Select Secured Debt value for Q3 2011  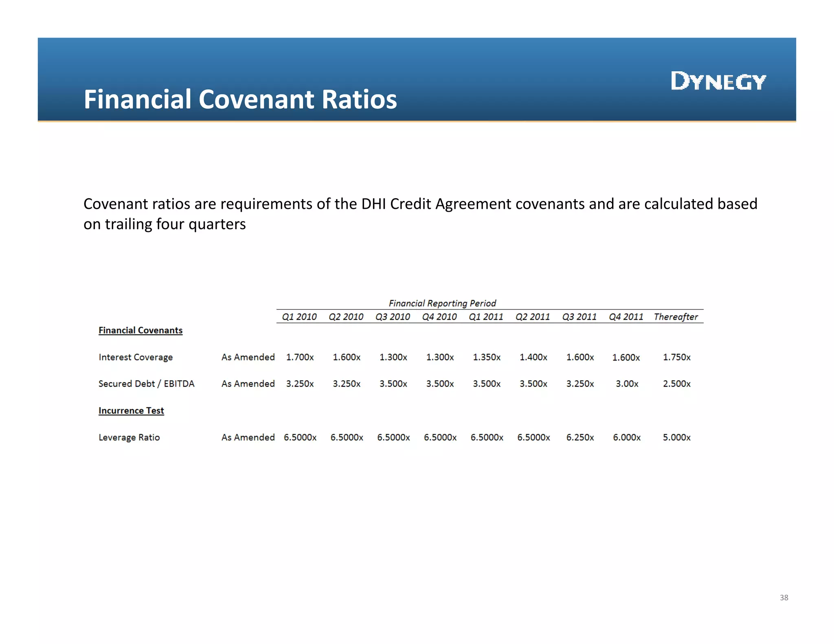(580, 383)
